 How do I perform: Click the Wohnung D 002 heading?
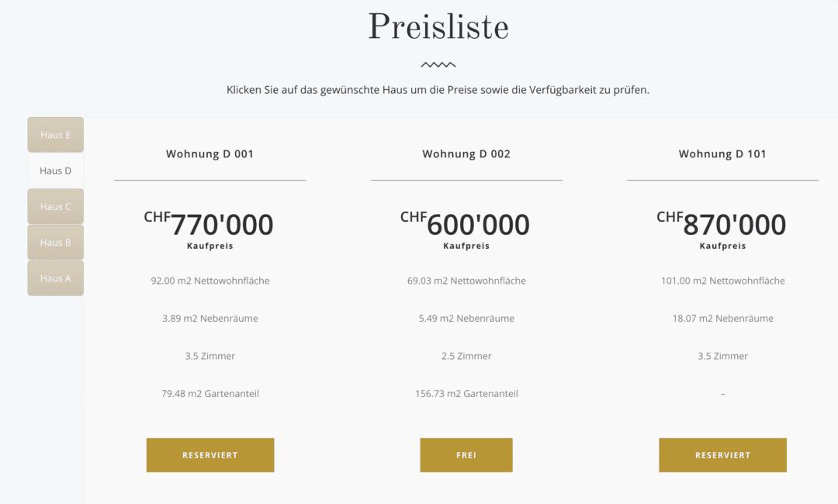click(466, 154)
